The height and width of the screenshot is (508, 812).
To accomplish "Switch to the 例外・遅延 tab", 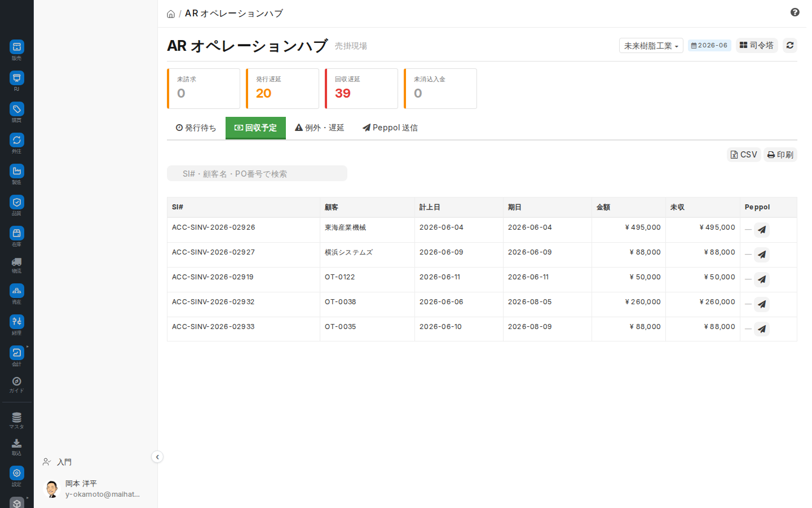I will point(320,128).
